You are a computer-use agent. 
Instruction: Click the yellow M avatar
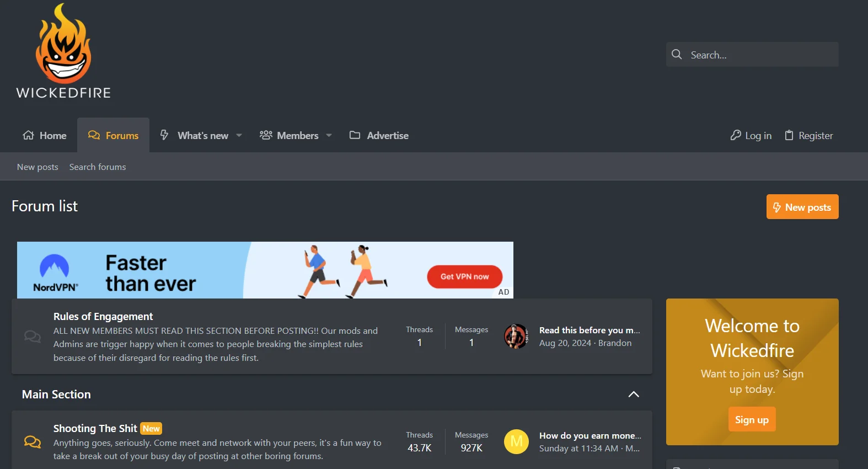pyautogui.click(x=516, y=441)
